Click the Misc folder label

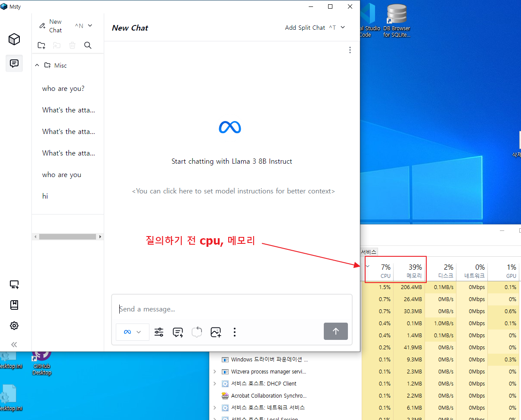(60, 65)
